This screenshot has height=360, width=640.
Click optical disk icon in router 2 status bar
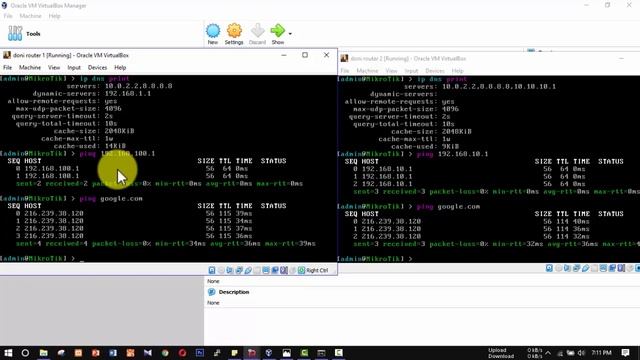(558, 268)
